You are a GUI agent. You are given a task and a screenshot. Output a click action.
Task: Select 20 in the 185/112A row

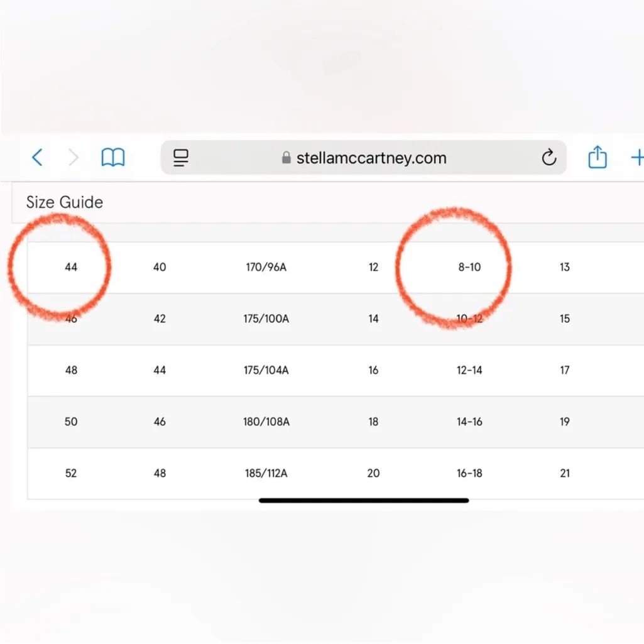point(373,473)
